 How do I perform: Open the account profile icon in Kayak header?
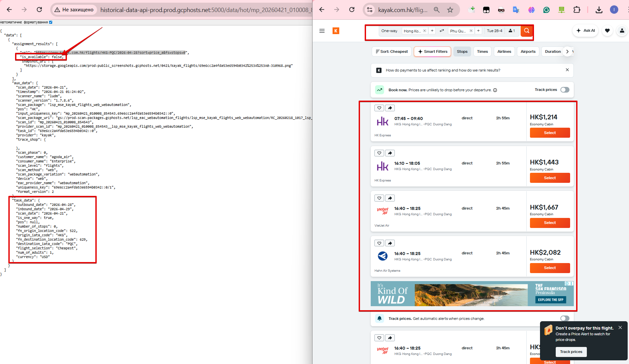coord(622,31)
